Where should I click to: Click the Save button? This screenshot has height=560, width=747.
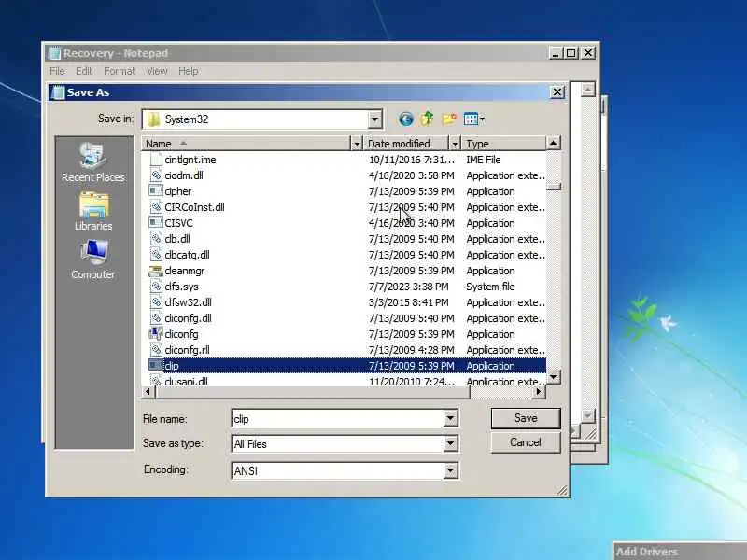[x=526, y=418]
